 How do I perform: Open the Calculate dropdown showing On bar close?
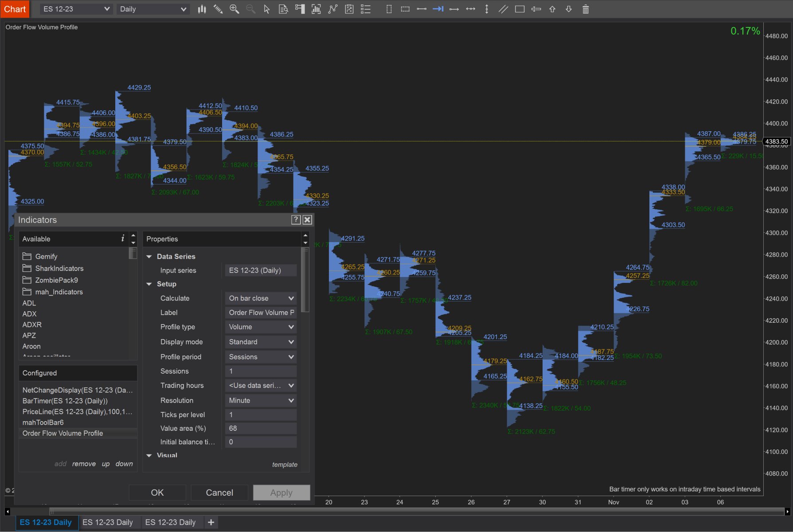(261, 298)
